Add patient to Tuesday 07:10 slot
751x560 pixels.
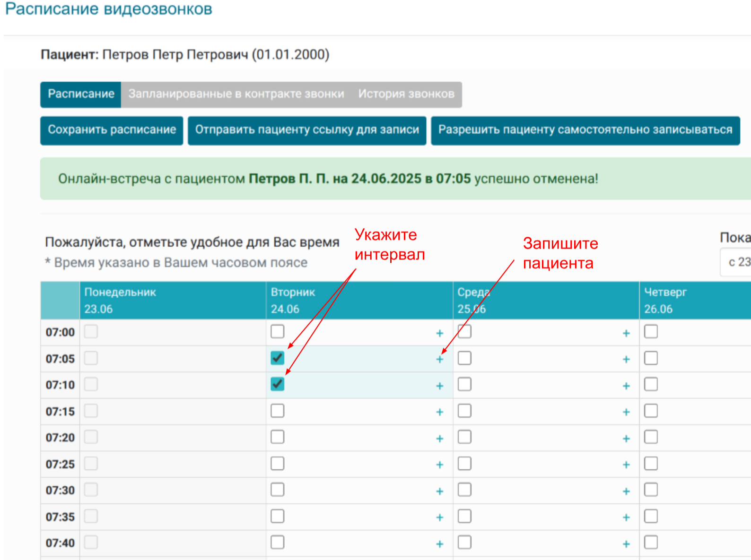440,386
